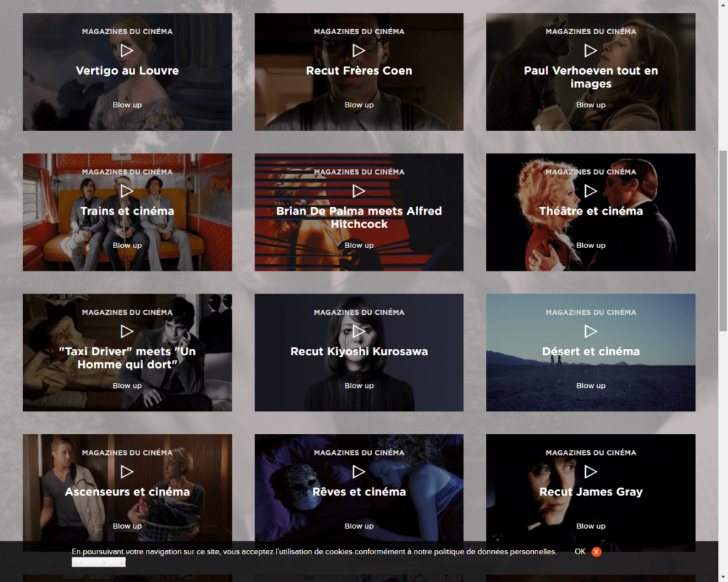
Task: Click Blow up under Paul Verhoeven tout en images
Action: [591, 105]
